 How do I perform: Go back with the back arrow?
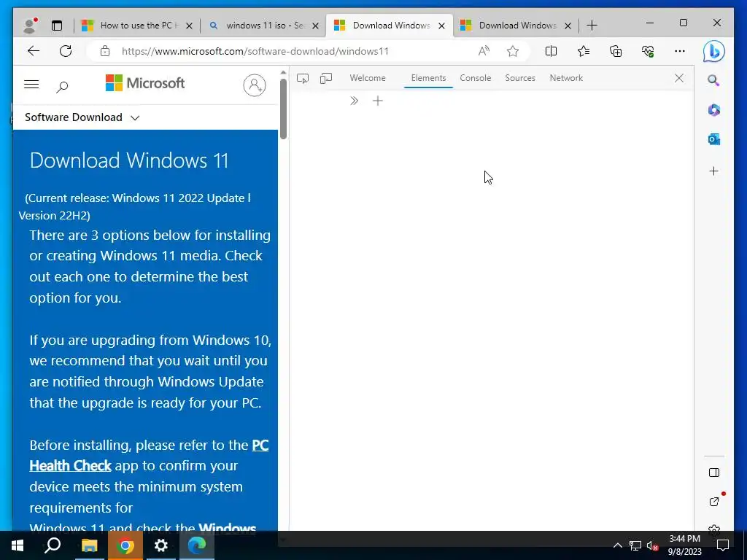(x=34, y=51)
